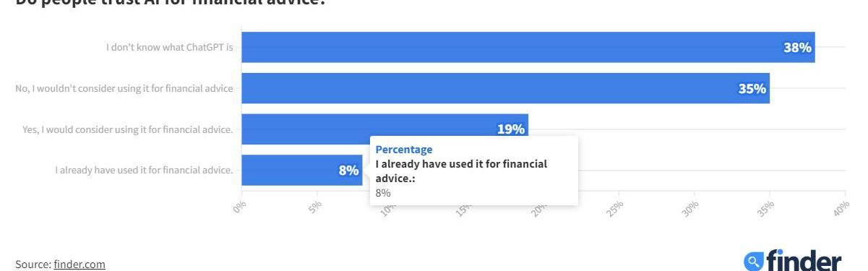
Task: Select the 35% bar for wouldn't consider
Action: coord(505,88)
